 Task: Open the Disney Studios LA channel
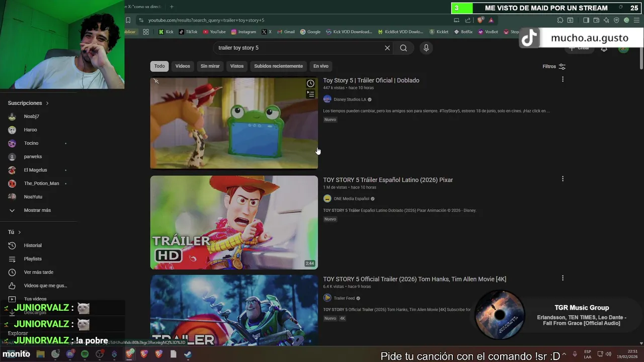click(350, 100)
